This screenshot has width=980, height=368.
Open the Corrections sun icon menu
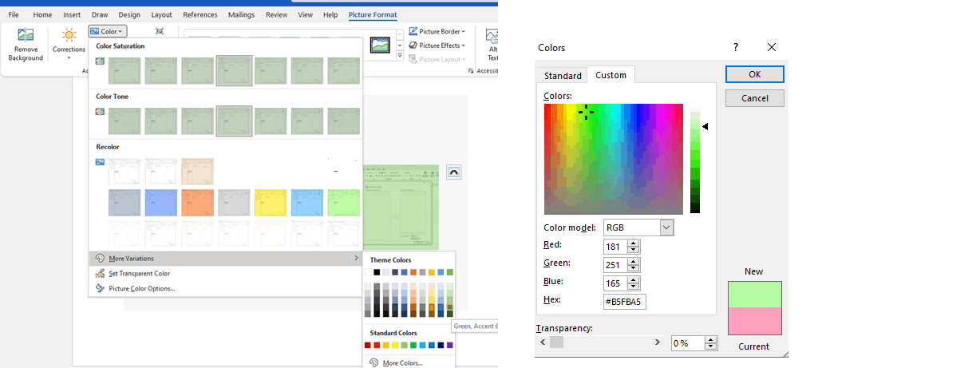(x=69, y=35)
